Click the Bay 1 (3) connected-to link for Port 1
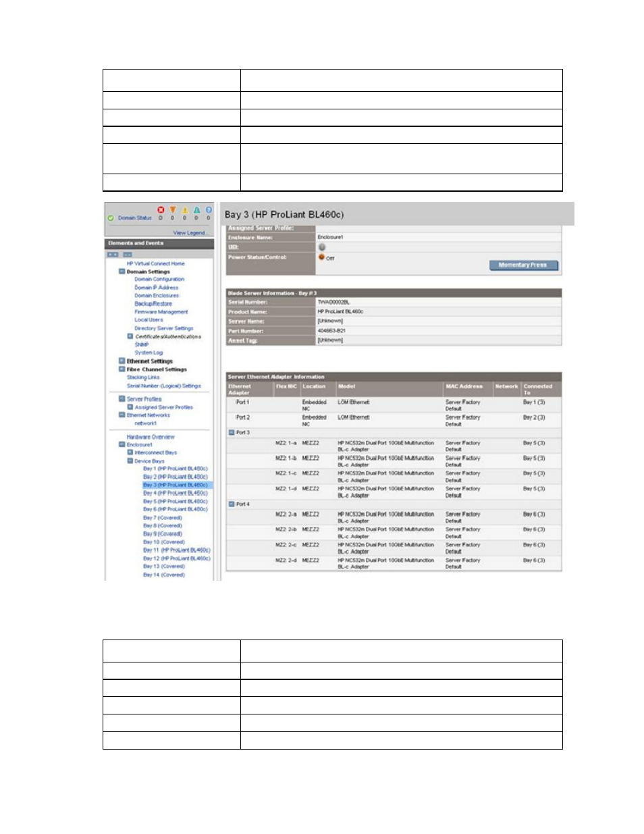 click(534, 402)
